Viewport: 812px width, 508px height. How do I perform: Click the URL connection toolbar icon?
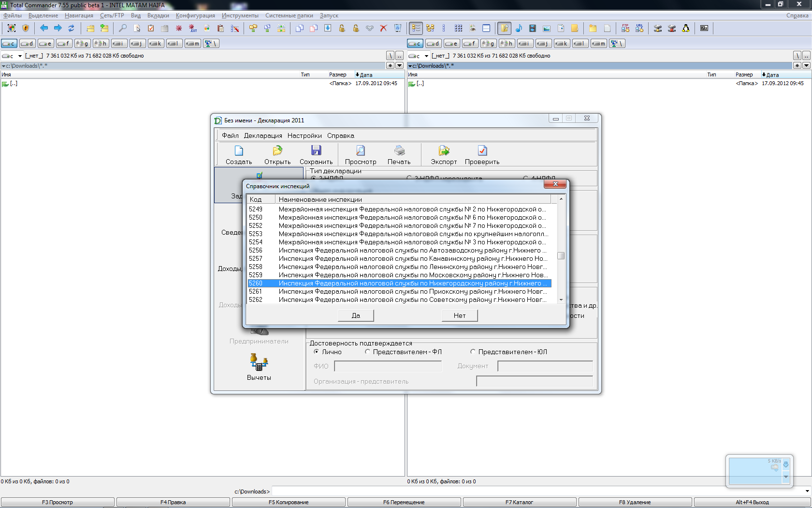[x=639, y=28]
